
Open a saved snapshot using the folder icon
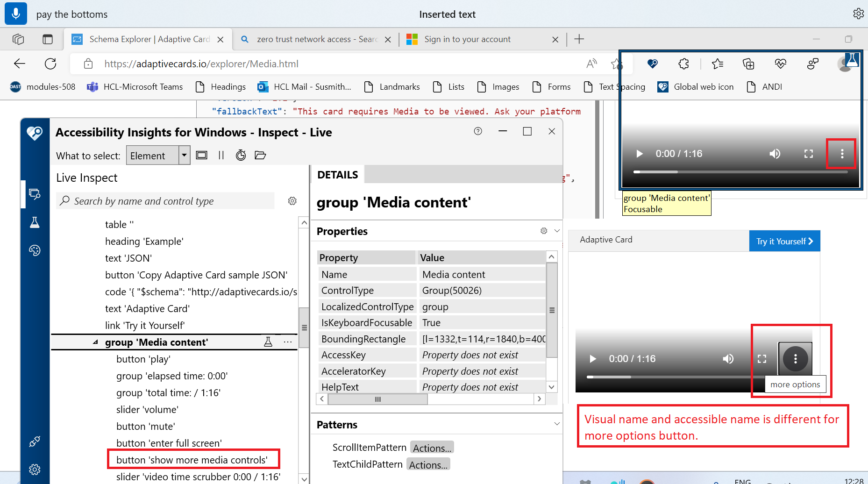click(x=260, y=155)
